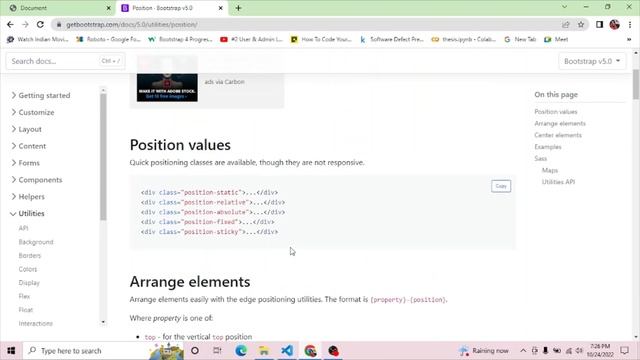Open the thesis.ipynb Colab bookmark
Image resolution: width=640 pixels, height=360 pixels.
464,39
